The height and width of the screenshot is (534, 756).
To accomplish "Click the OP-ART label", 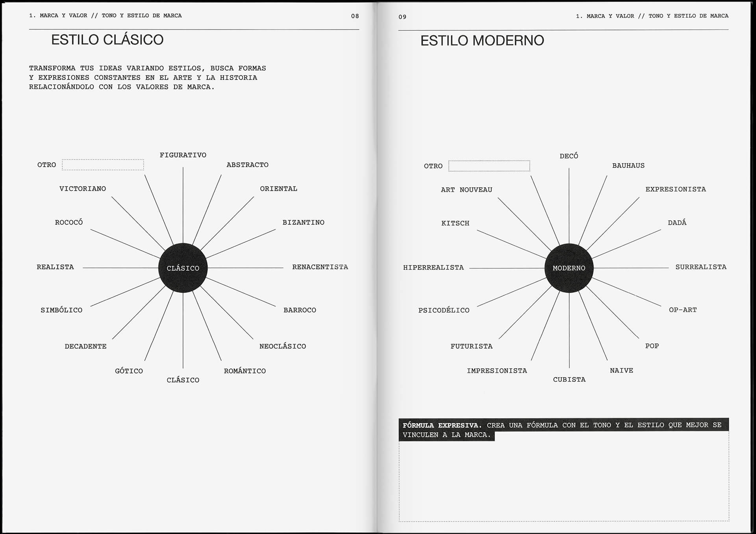I will pyautogui.click(x=683, y=310).
